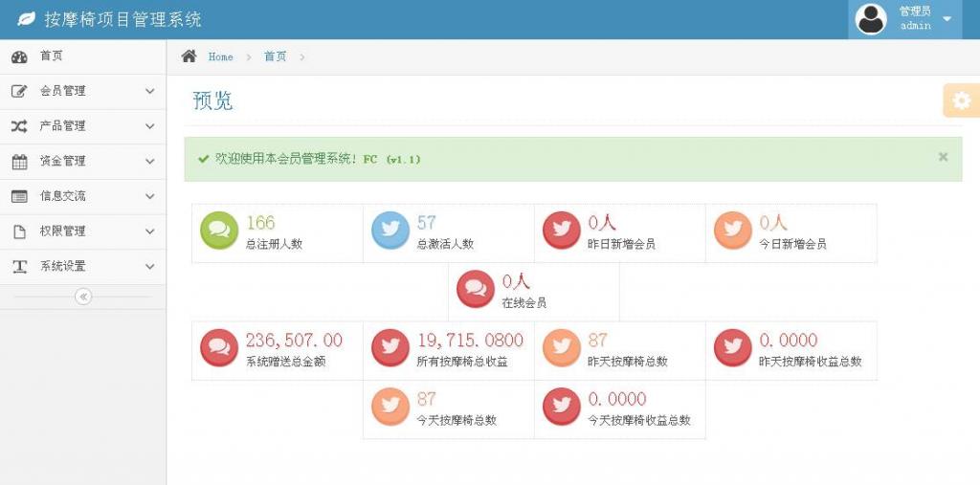Click the home icon in the breadcrumb
Screen dimensions: 980x485
coord(189,56)
